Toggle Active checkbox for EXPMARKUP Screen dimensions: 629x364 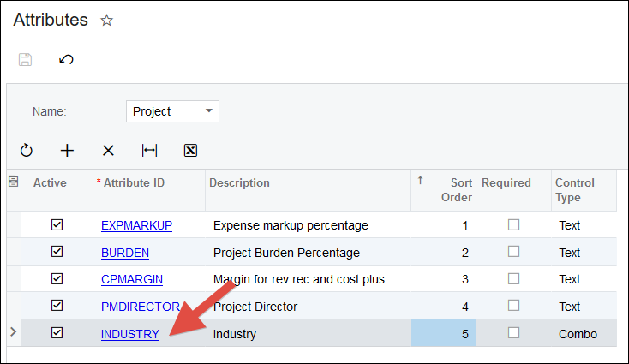point(57,225)
